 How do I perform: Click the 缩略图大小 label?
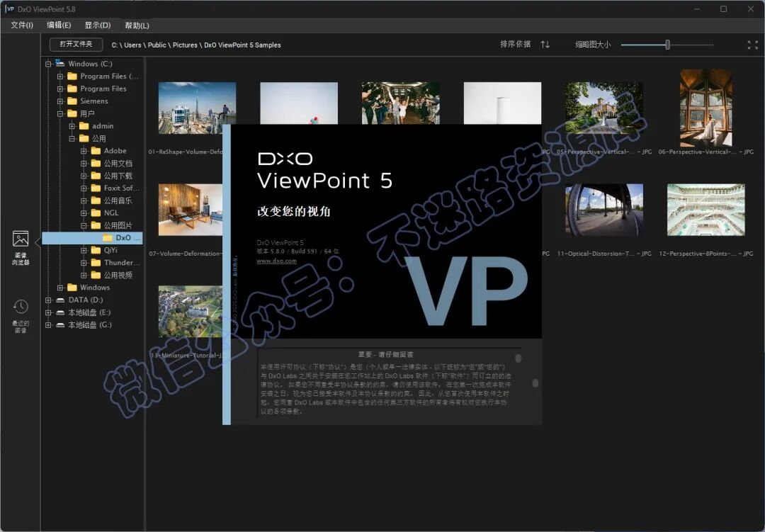click(592, 45)
